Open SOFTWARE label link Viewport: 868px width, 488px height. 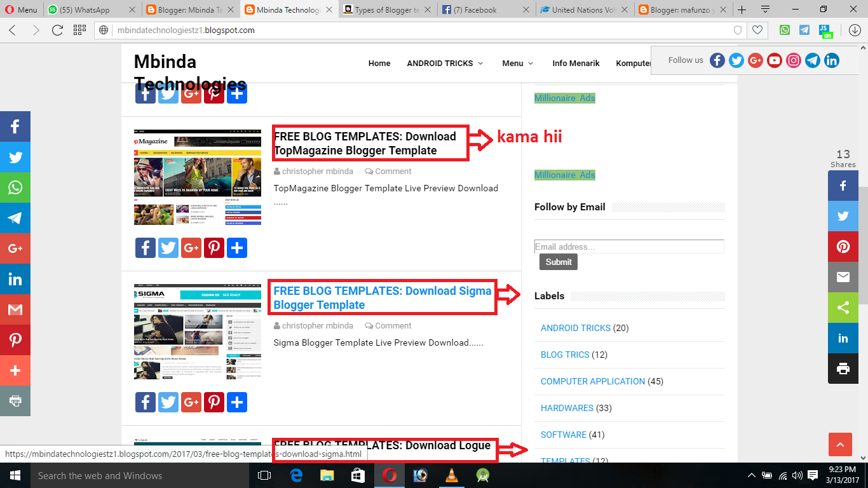click(x=564, y=435)
